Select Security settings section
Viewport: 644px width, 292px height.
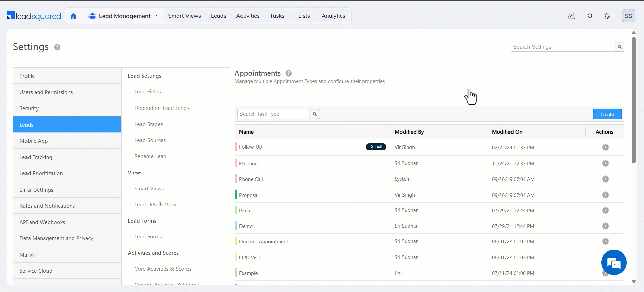coord(67,108)
